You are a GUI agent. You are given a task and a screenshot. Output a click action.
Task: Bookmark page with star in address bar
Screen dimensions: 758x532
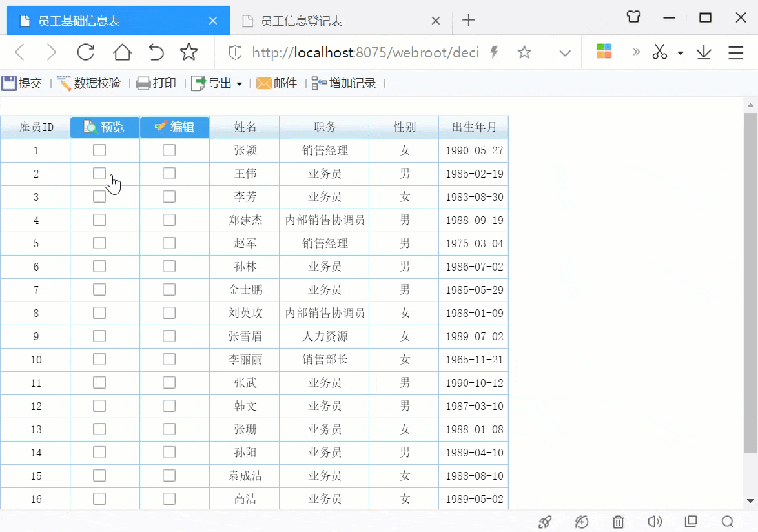524,52
